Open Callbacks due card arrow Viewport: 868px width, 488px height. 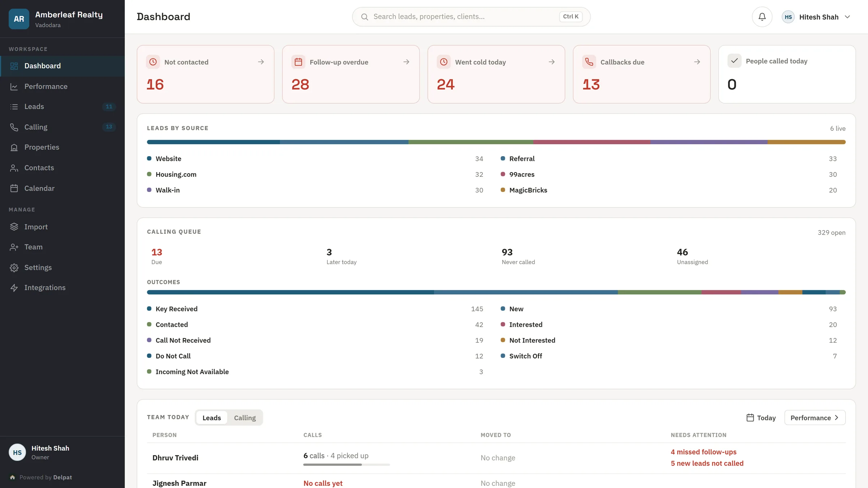(697, 62)
